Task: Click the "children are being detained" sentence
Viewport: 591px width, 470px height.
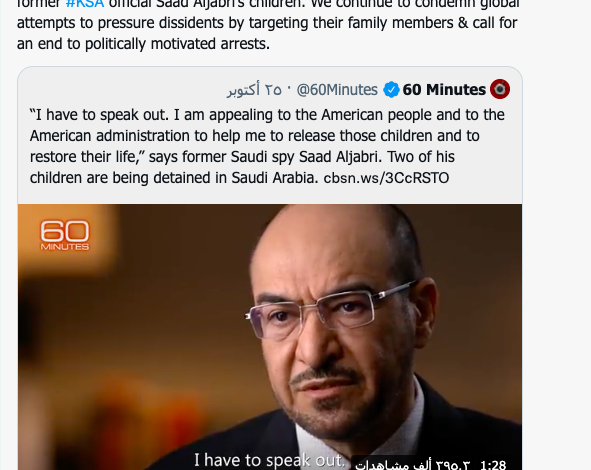Action: 174,178
